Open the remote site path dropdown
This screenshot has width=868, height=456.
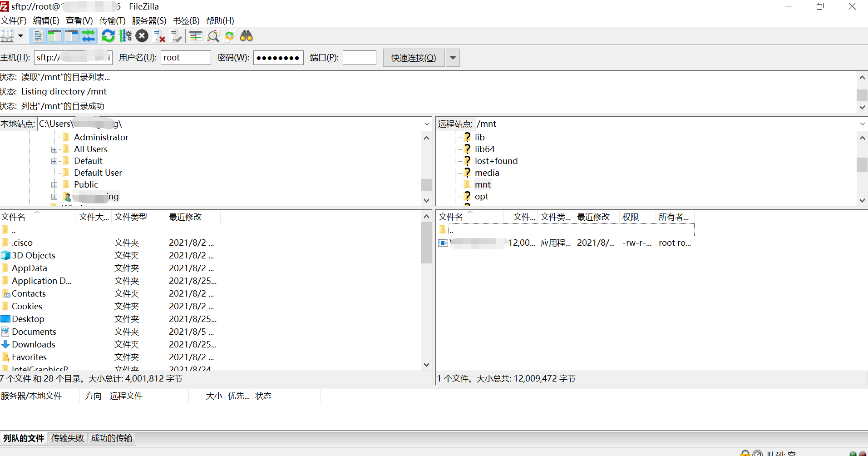862,124
